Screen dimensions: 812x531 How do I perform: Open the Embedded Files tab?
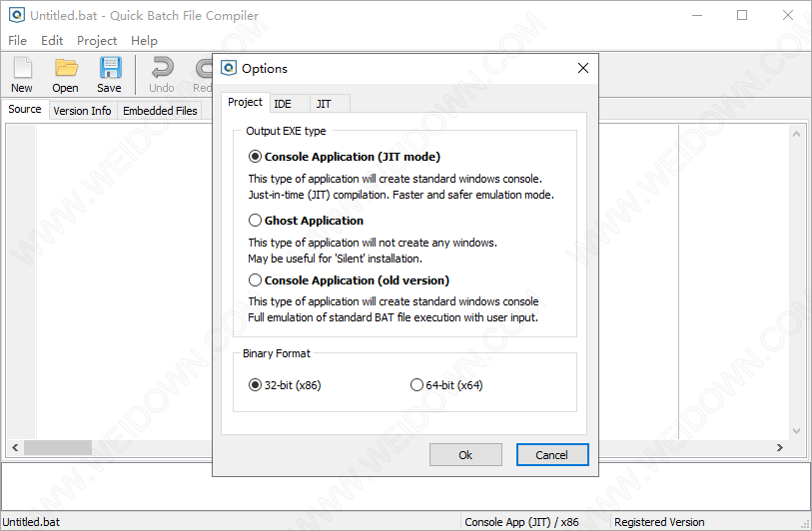(160, 111)
